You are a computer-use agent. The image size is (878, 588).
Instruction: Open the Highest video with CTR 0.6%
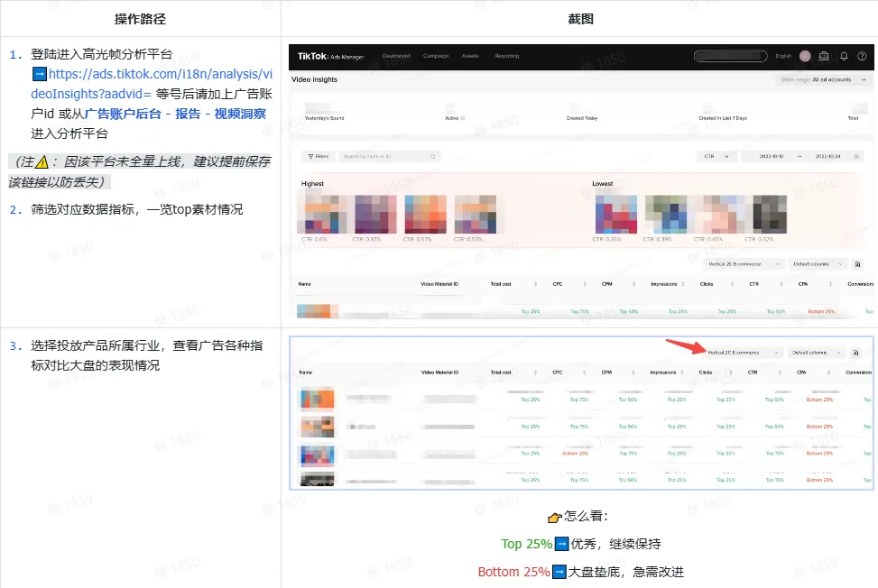321,215
